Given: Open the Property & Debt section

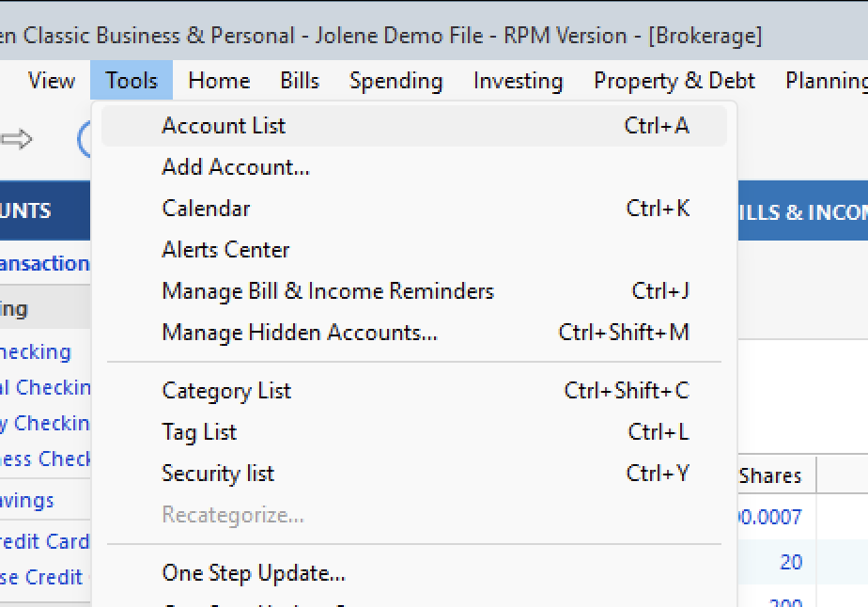Looking at the screenshot, I should 673,81.
